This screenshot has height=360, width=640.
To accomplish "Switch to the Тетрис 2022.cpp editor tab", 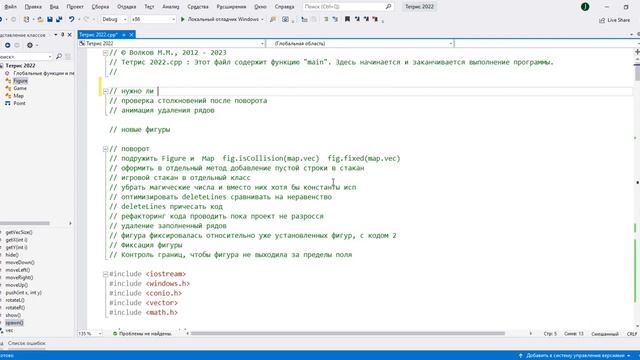I will pos(98,35).
